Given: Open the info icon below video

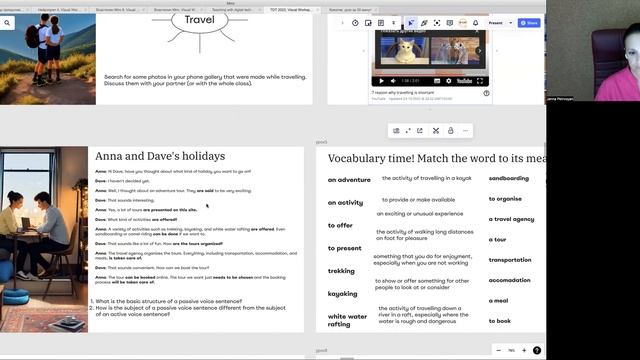Looking at the screenshot, I should coord(486,93).
